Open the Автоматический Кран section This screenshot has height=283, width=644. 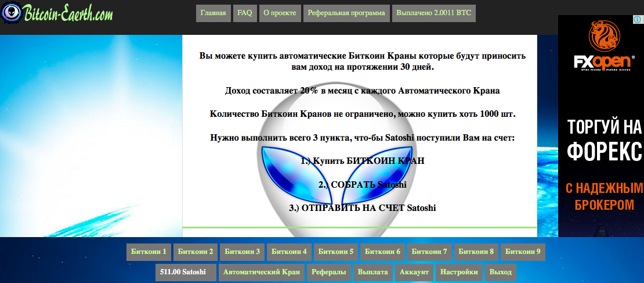point(262,273)
